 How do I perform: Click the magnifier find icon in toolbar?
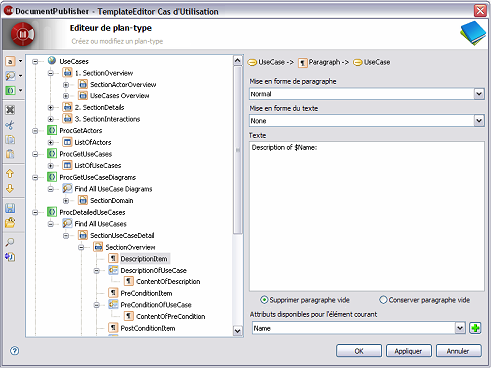click(x=10, y=242)
